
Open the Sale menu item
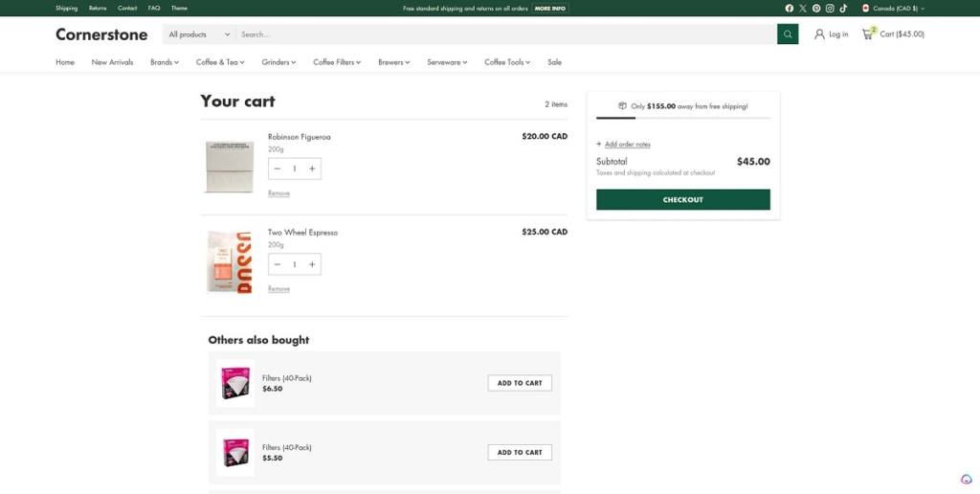click(554, 62)
